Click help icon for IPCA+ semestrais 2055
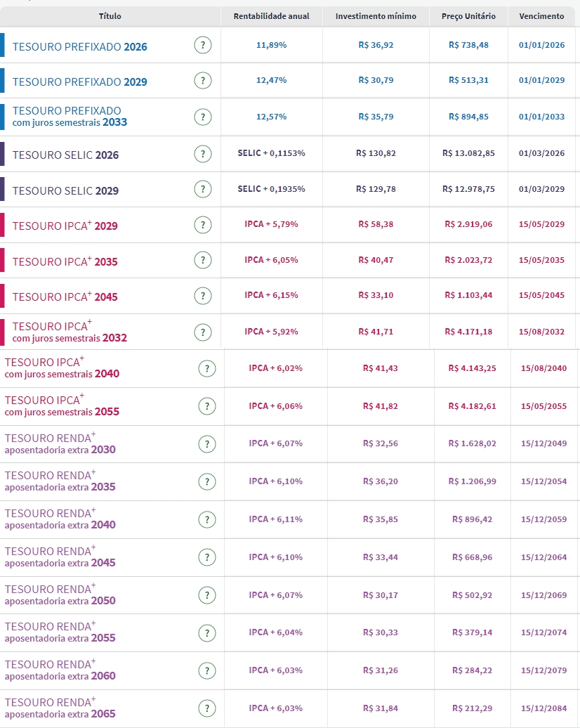Image resolution: width=580 pixels, height=728 pixels. click(206, 406)
